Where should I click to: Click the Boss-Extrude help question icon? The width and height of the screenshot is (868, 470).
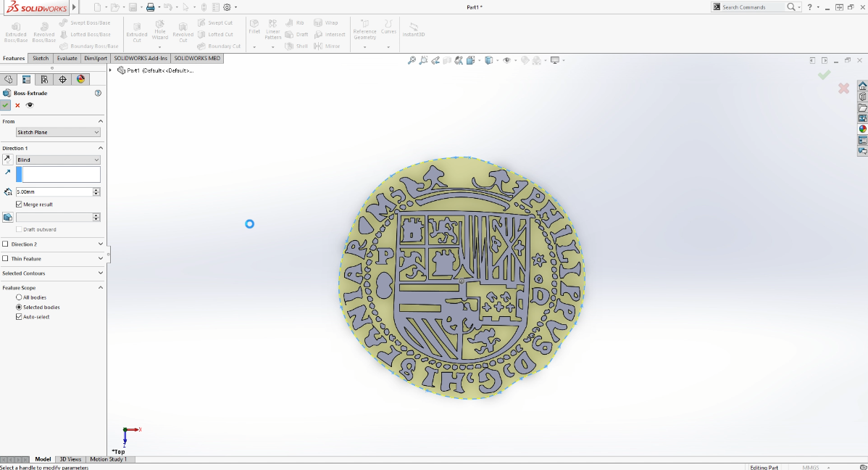[98, 93]
